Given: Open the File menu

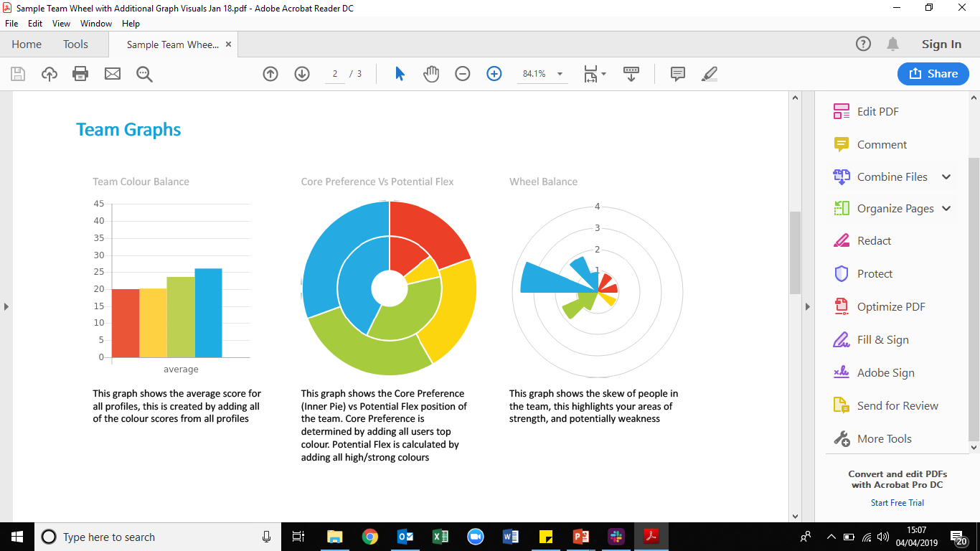Looking at the screenshot, I should point(11,24).
